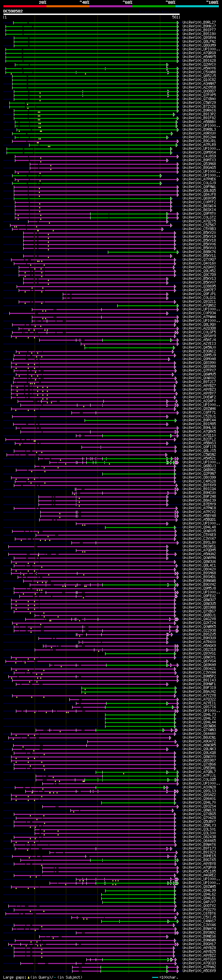Image resolution: width=222 pixels, height=980 pixels.
Task: Select hit label UniRef100_B9NEG6
Action: (199, 936)
